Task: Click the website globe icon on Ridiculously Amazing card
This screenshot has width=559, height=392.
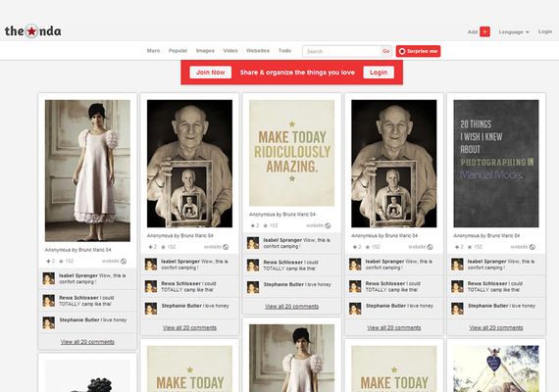Action: click(328, 225)
